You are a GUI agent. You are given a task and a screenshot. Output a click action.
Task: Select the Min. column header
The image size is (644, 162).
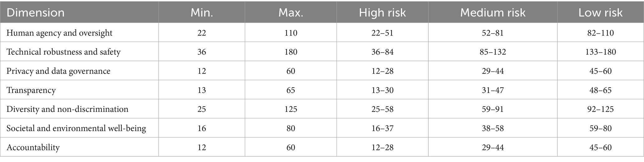[x=202, y=13]
